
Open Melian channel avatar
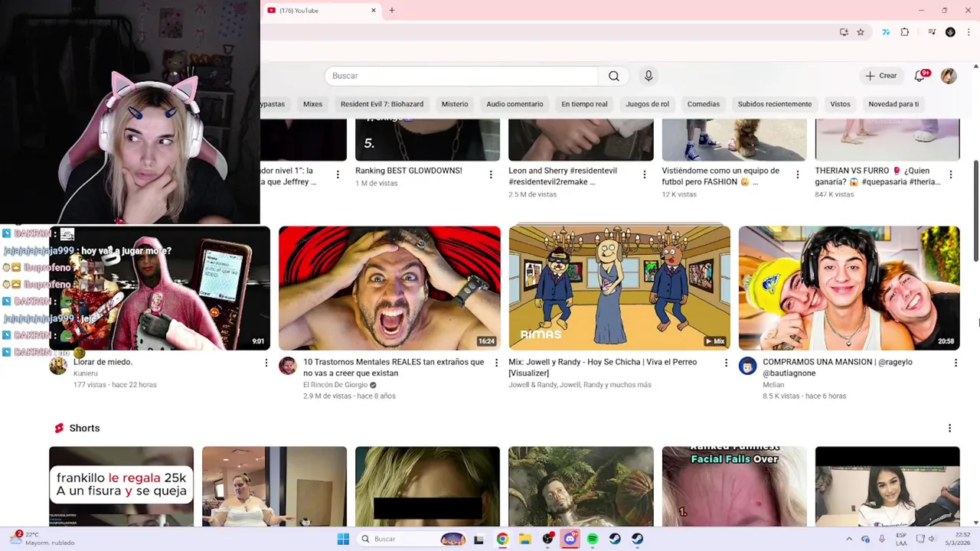(747, 366)
